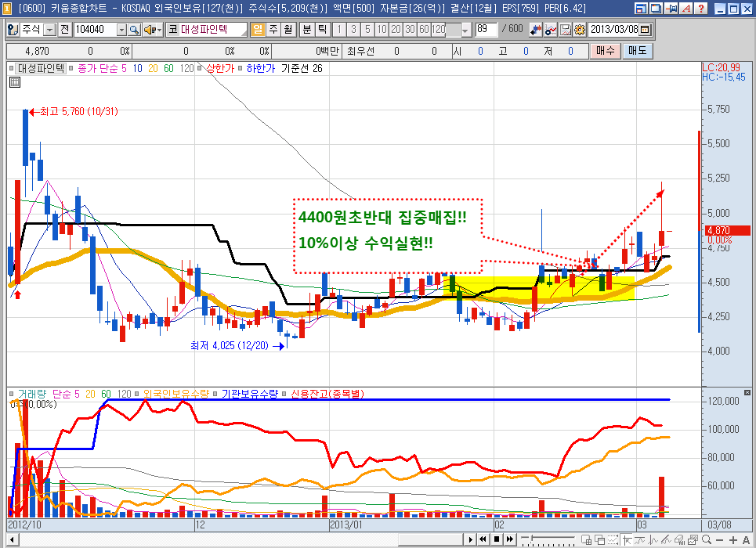The image size is (756, 548).
Task: Click the fast-forward button in playback controls
Action: coord(510,540)
